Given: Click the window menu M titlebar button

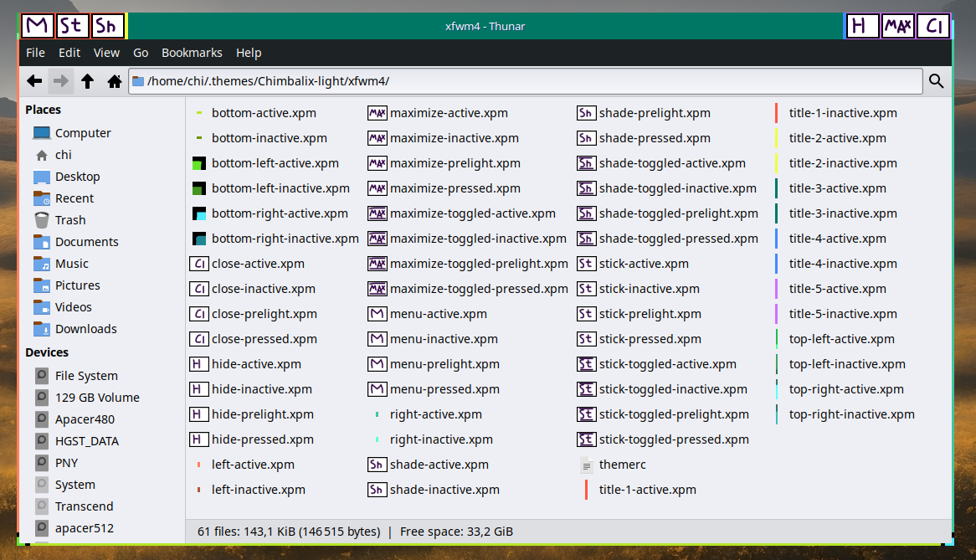Looking at the screenshot, I should point(38,26).
